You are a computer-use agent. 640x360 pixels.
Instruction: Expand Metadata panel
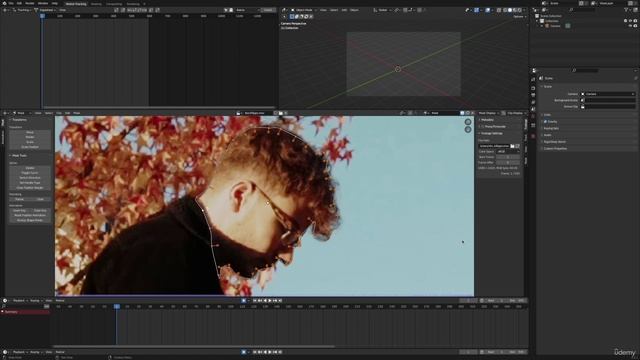click(487, 120)
